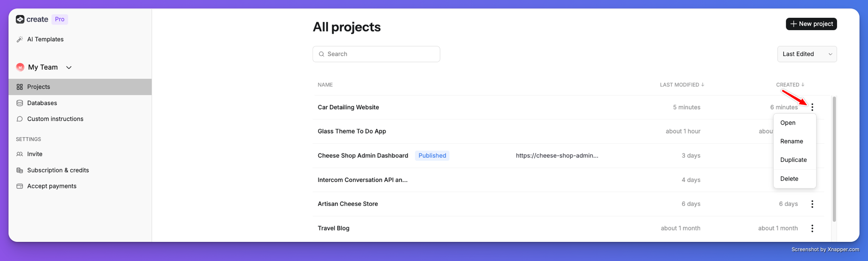Open the cheese-shop-admin published link
Screen dimensions: 868x261
pos(557,156)
